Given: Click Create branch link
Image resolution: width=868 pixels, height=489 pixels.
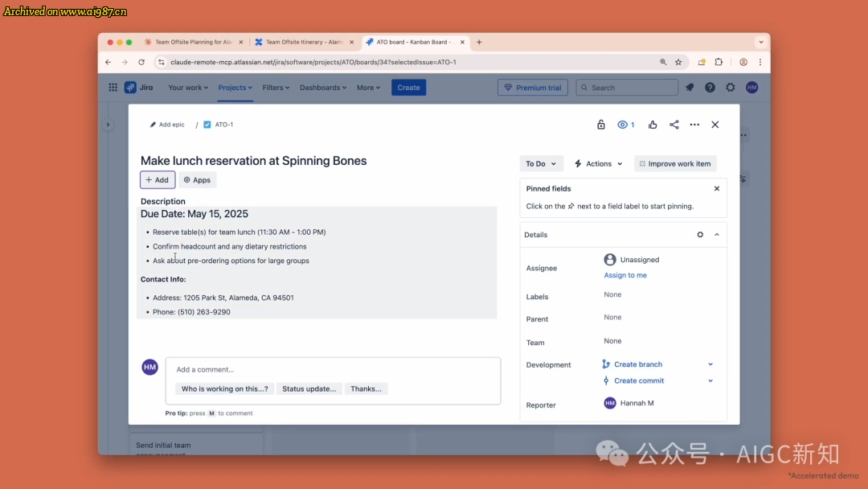Looking at the screenshot, I should (637, 364).
